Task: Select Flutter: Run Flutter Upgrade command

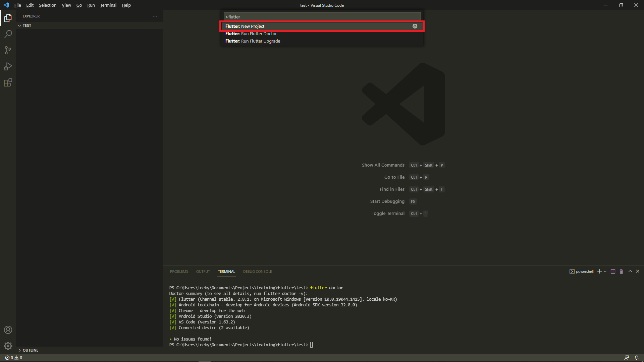Action: (x=253, y=41)
